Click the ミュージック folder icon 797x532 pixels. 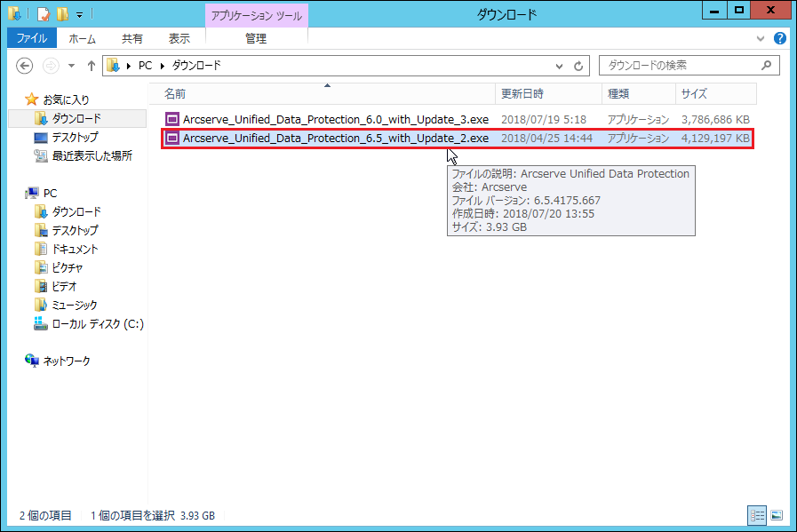(41, 305)
